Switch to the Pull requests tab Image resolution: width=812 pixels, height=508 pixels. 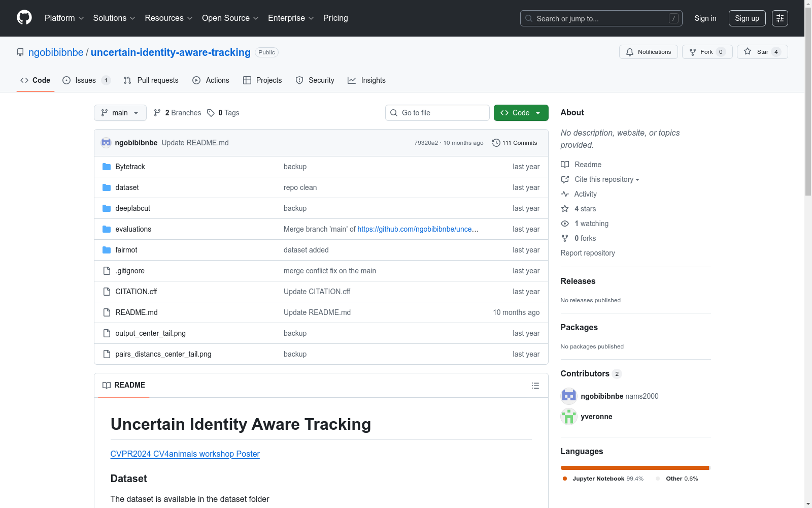(x=151, y=80)
